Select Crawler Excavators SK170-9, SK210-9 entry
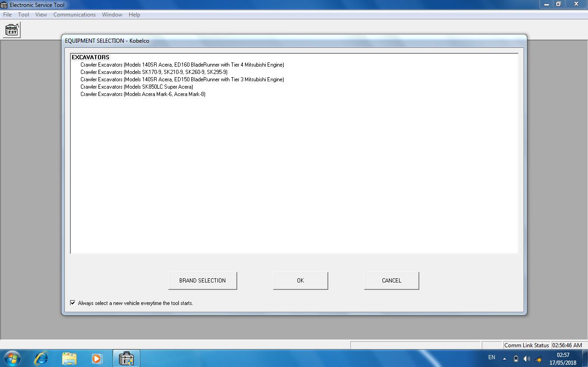Image resolution: width=588 pixels, height=367 pixels. [154, 72]
